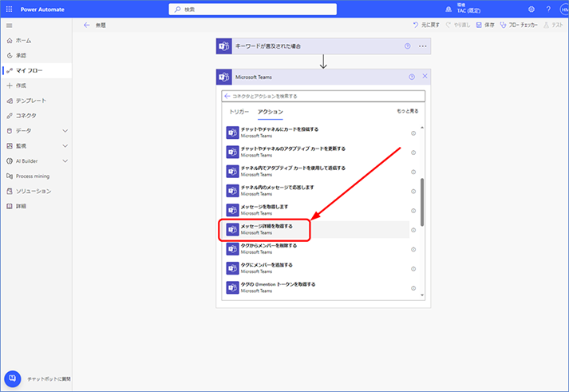This screenshot has width=569, height=392.
Task: Click the search box in the header
Action: pyautogui.click(x=252, y=10)
